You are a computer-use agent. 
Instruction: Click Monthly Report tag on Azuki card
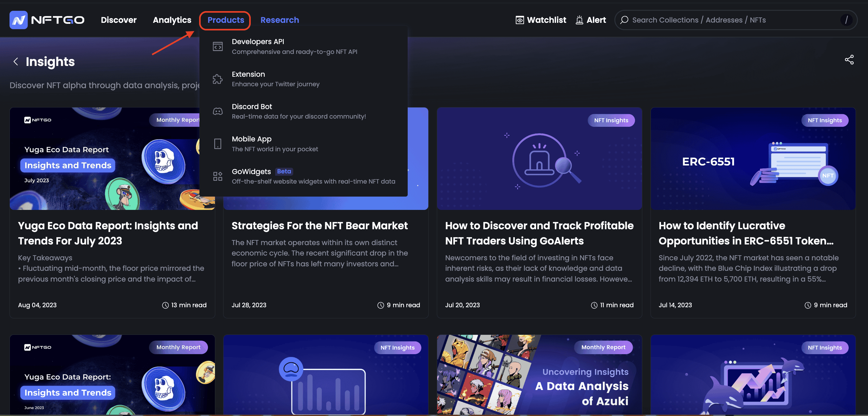click(x=603, y=347)
